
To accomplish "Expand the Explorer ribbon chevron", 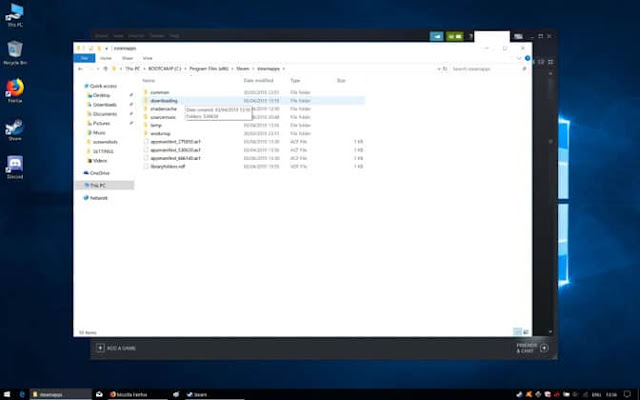I will [519, 58].
